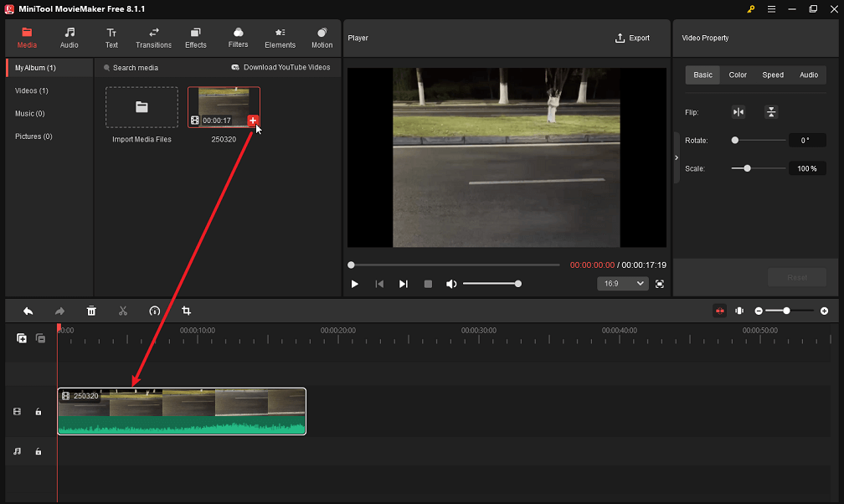
Task: Click the Scale percentage field
Action: [807, 168]
